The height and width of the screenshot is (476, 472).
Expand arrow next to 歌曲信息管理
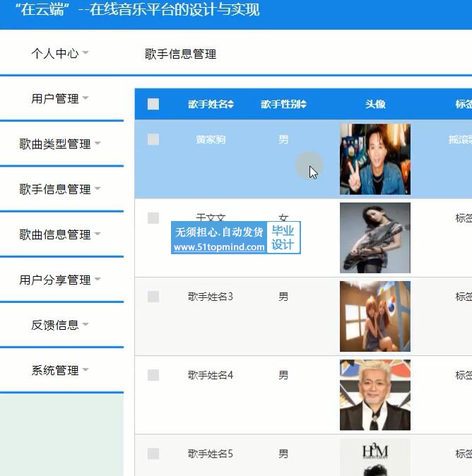(98, 233)
